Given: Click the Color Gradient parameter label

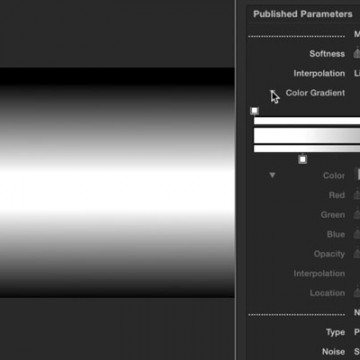Looking at the screenshot, I should (315, 93).
